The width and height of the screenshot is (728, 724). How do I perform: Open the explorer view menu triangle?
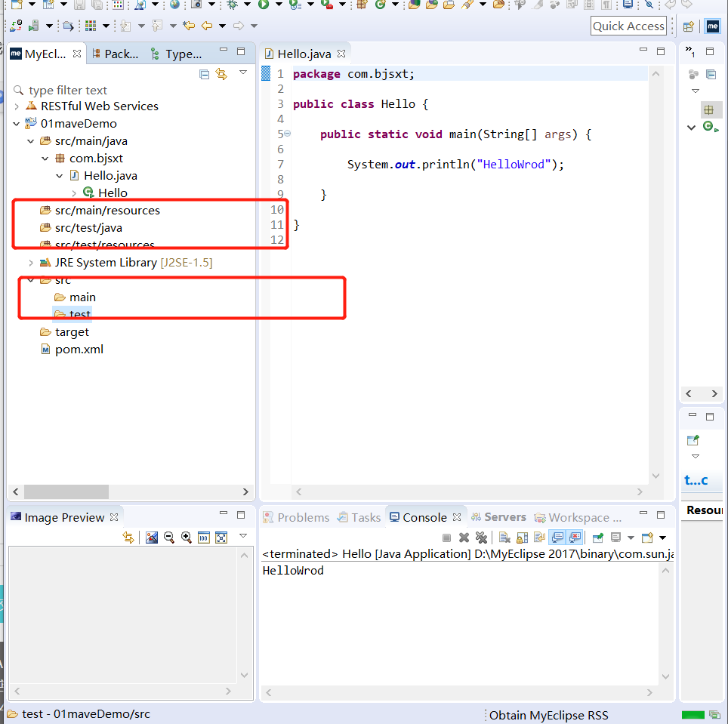tap(243, 72)
